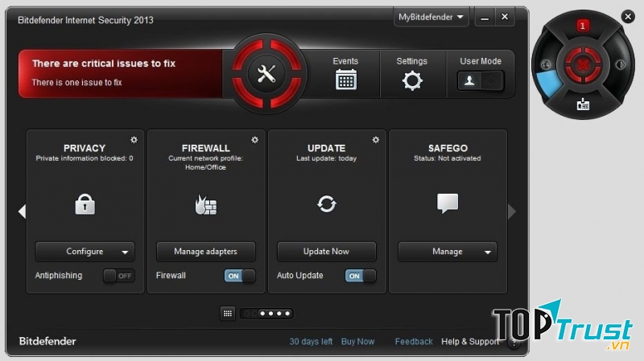This screenshot has width=644, height=361.
Task: Click the PRIVACY module title
Action: pyautogui.click(x=85, y=148)
